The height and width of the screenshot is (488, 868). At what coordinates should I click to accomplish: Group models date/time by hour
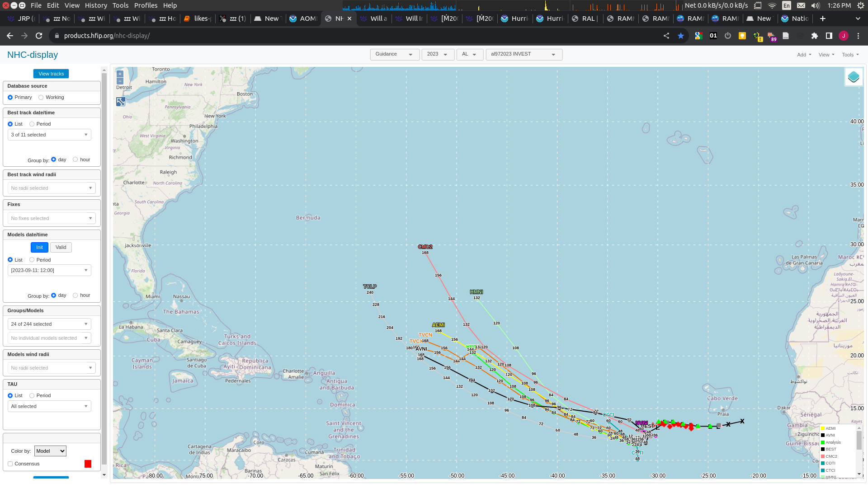(75, 296)
